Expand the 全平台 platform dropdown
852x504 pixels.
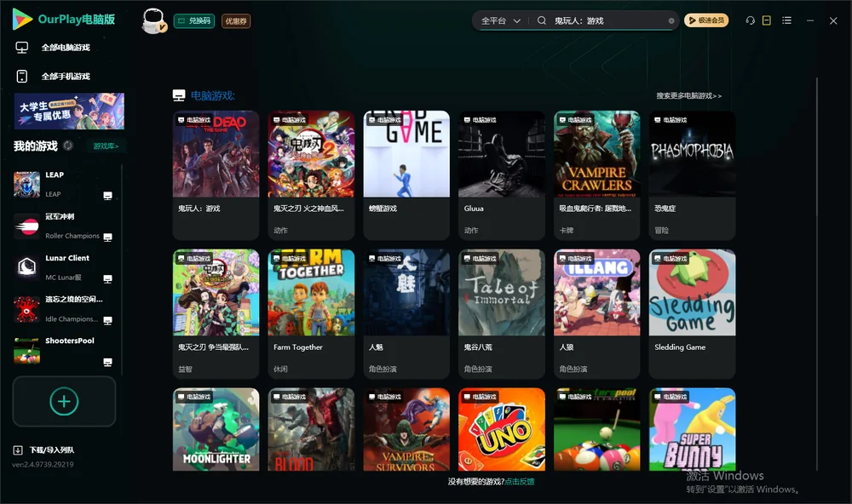[500, 20]
